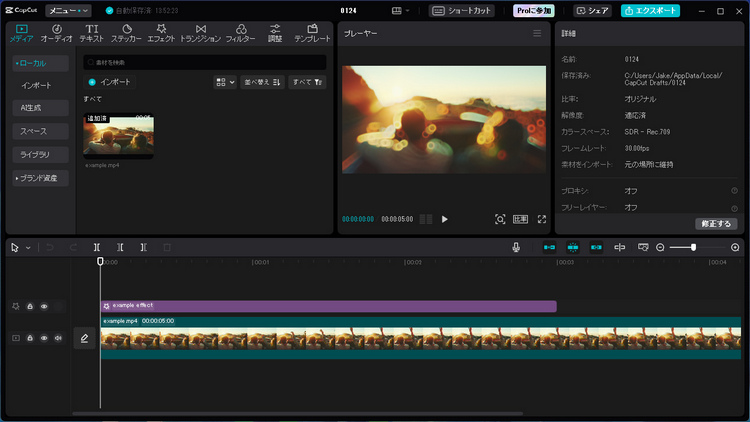Open the 調整 (Adjustment) tab

(x=275, y=33)
